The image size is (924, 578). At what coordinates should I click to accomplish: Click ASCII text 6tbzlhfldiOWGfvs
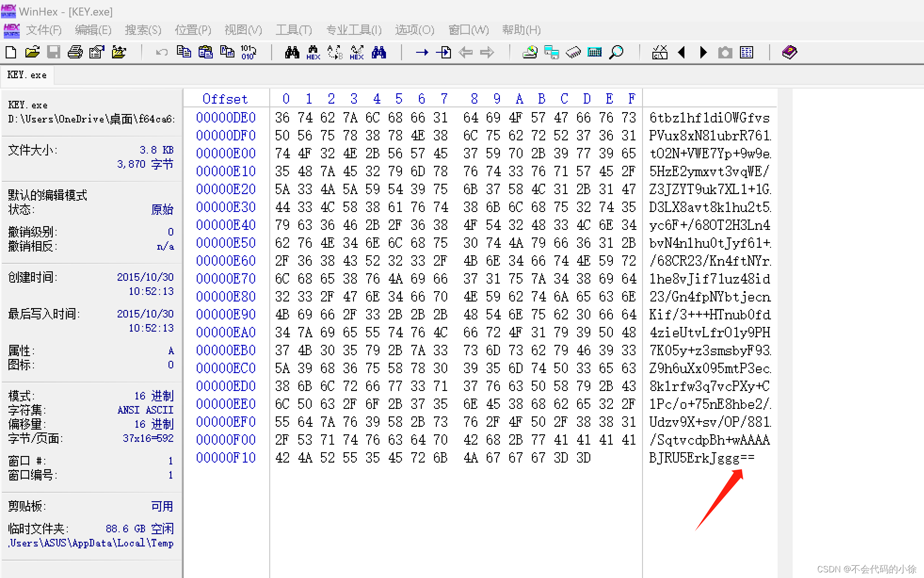tap(709, 118)
